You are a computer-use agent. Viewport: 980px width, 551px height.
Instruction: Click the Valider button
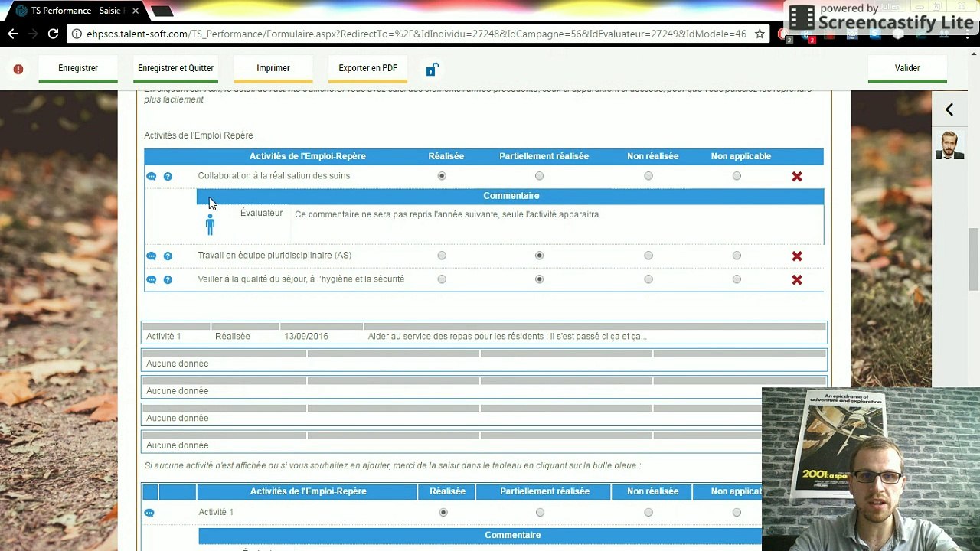pos(907,69)
